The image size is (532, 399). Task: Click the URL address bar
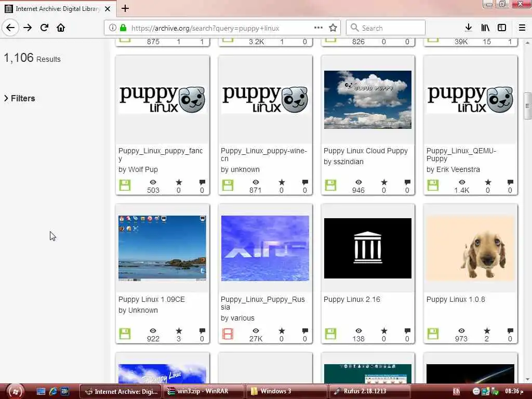pyautogui.click(x=221, y=28)
